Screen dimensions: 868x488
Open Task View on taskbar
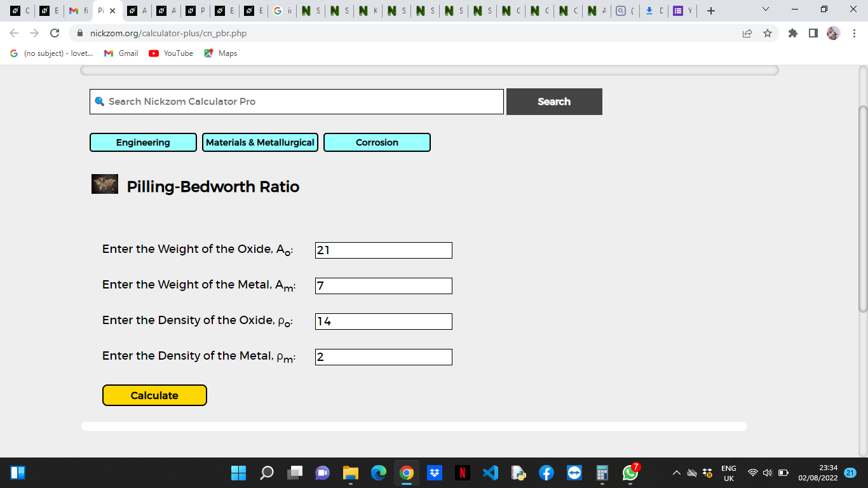pyautogui.click(x=295, y=473)
